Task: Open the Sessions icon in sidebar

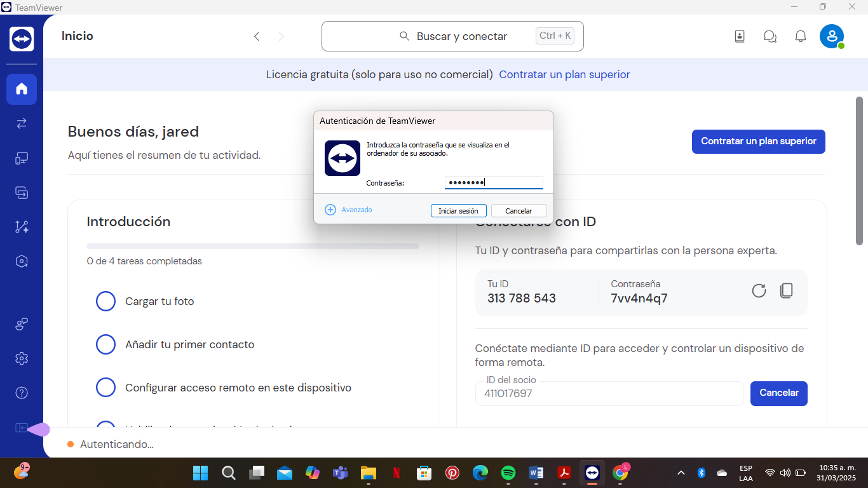Action: coord(22,192)
